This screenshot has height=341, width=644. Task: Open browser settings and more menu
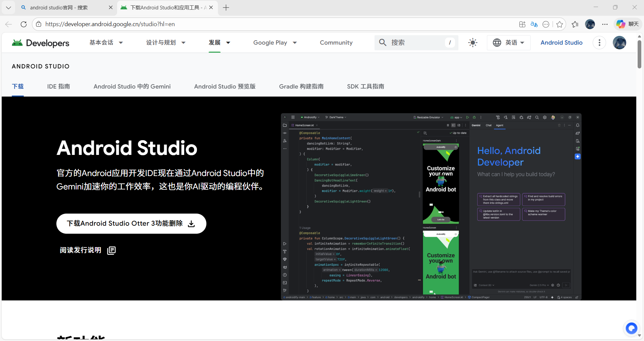(605, 24)
